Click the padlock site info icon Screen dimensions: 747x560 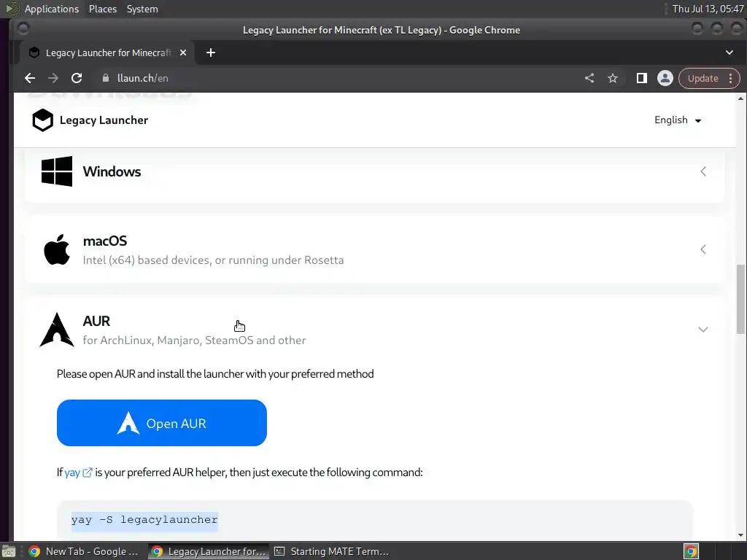pyautogui.click(x=106, y=78)
